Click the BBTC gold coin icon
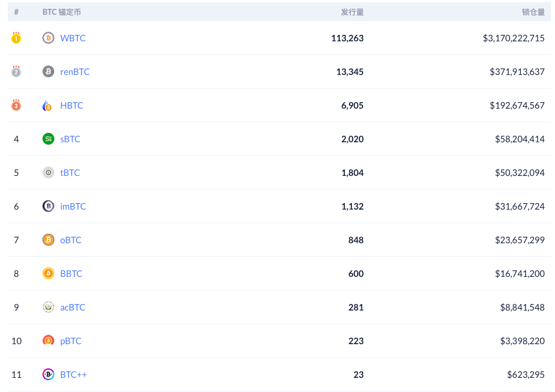 click(x=48, y=273)
